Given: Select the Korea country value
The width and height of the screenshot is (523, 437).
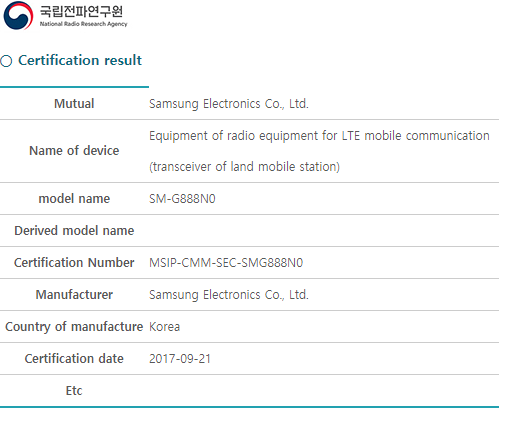Looking at the screenshot, I should (x=164, y=327).
